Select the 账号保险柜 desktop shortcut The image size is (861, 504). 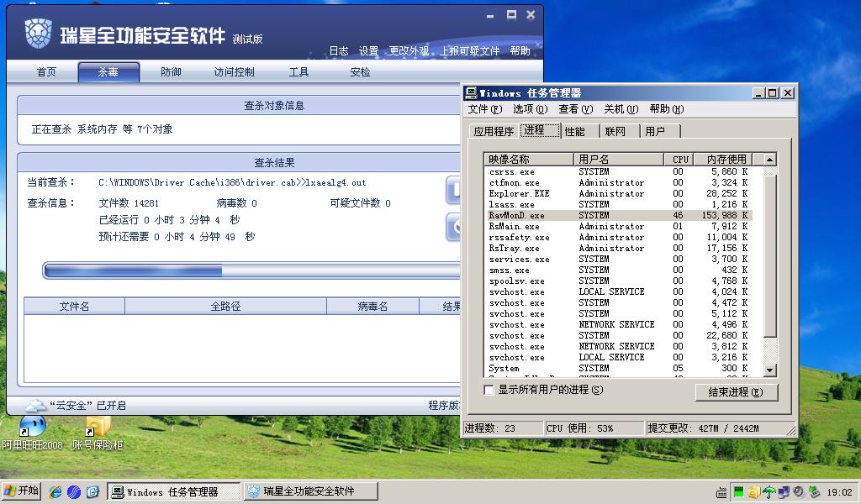point(98,433)
